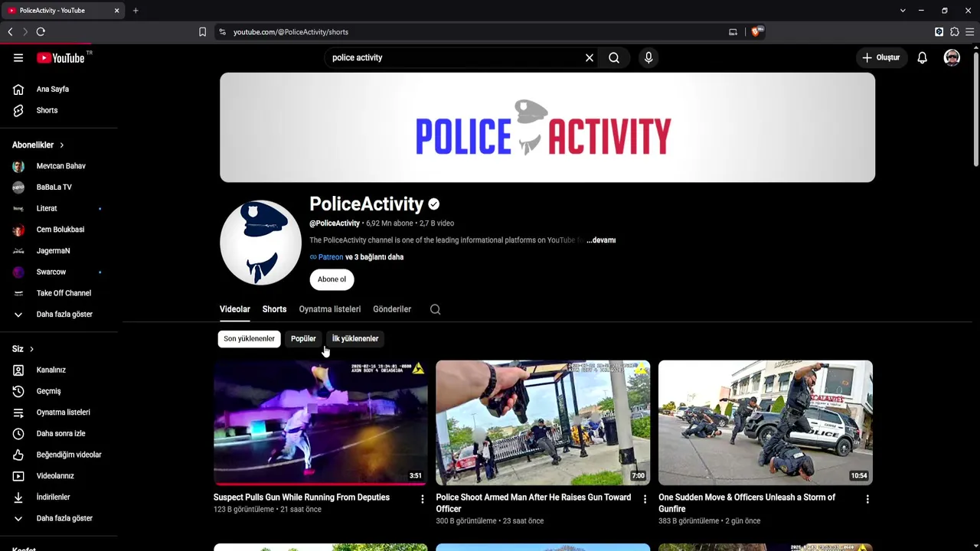Open the title Suspect Pulls Gun While Running
This screenshot has height=551, width=980.
[302, 497]
